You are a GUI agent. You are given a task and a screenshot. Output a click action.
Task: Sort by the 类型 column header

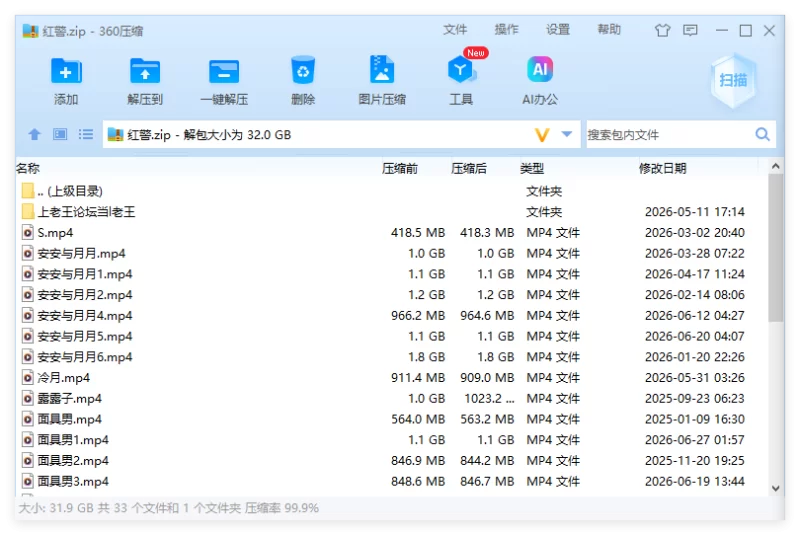[x=532, y=168]
